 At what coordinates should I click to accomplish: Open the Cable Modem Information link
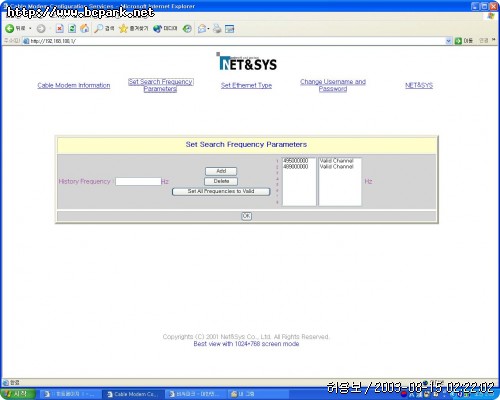(74, 85)
